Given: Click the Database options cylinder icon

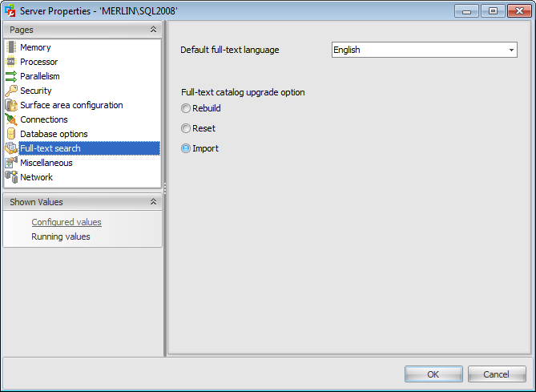Looking at the screenshot, I should 11,134.
